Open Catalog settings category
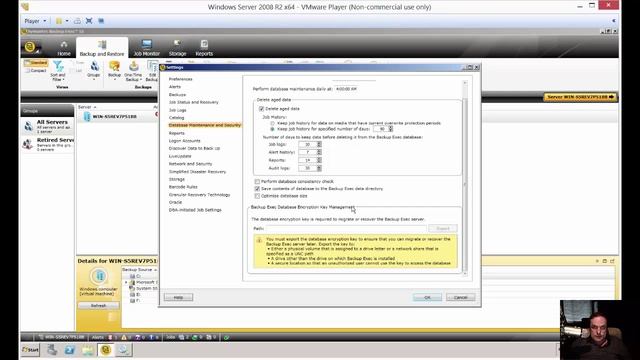 176,118
